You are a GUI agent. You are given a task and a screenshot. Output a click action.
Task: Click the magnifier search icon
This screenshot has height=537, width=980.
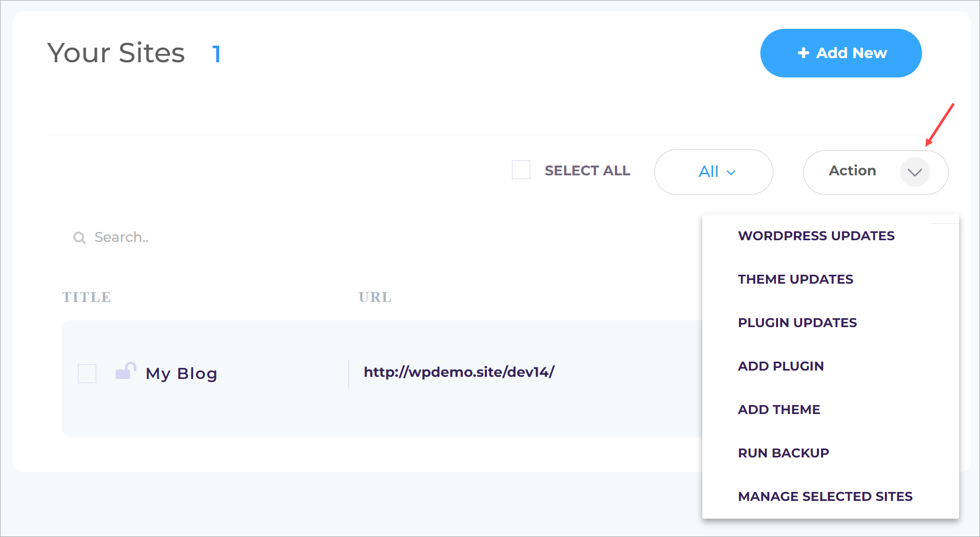tap(79, 238)
